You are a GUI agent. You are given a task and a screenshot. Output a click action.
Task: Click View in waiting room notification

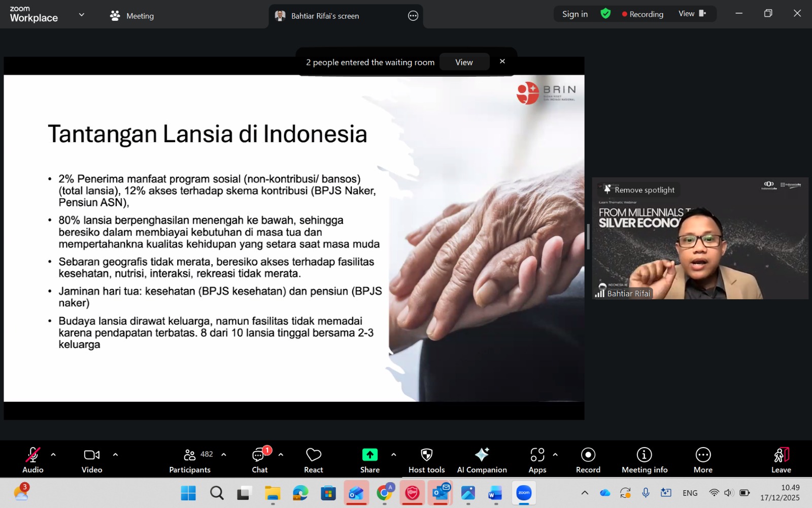point(464,62)
